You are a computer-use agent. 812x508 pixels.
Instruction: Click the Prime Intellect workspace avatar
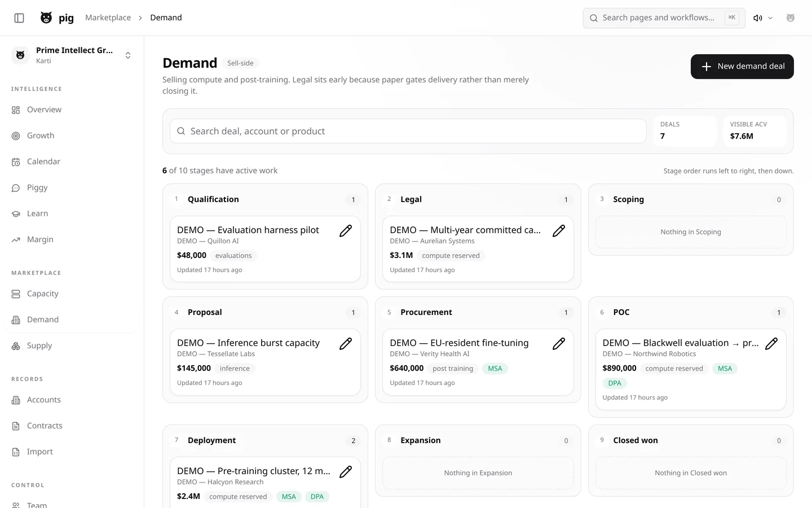tap(20, 55)
